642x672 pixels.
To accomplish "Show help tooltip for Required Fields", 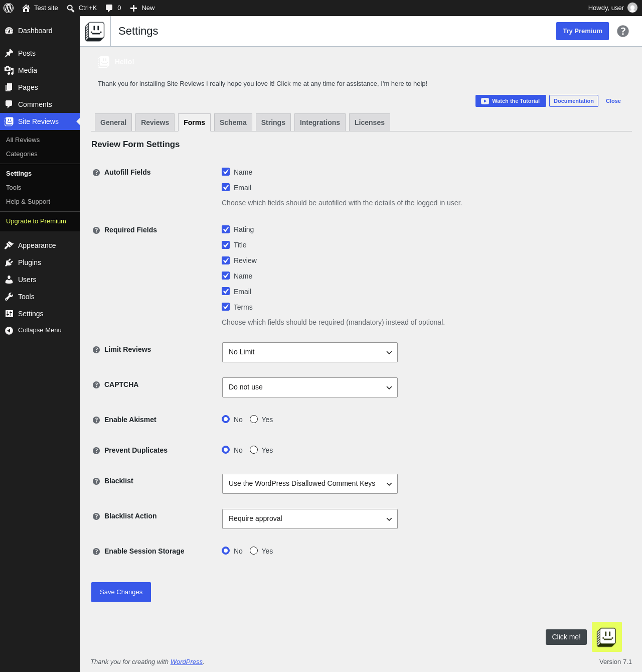I will 96,230.
